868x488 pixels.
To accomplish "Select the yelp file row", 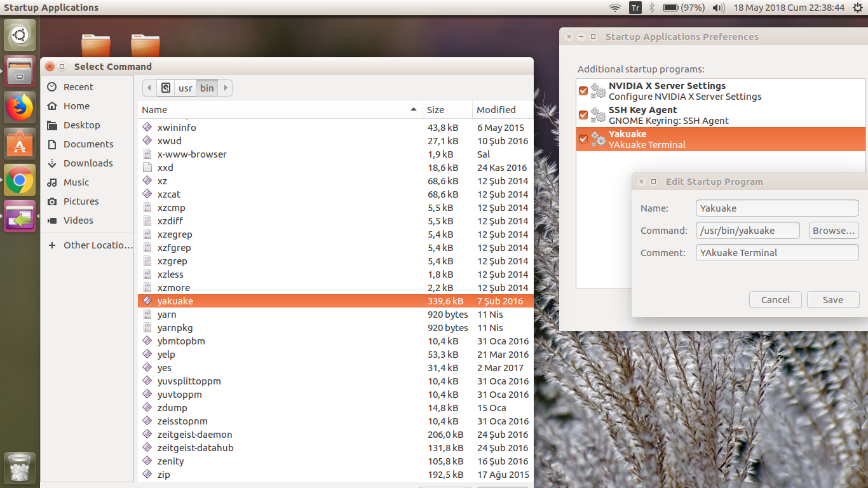I will [335, 355].
